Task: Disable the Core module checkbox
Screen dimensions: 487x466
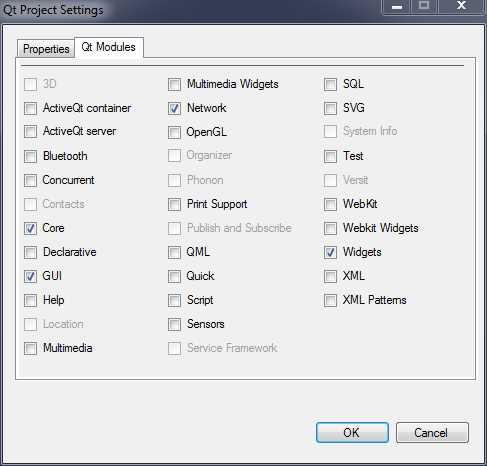Action: tap(30, 228)
